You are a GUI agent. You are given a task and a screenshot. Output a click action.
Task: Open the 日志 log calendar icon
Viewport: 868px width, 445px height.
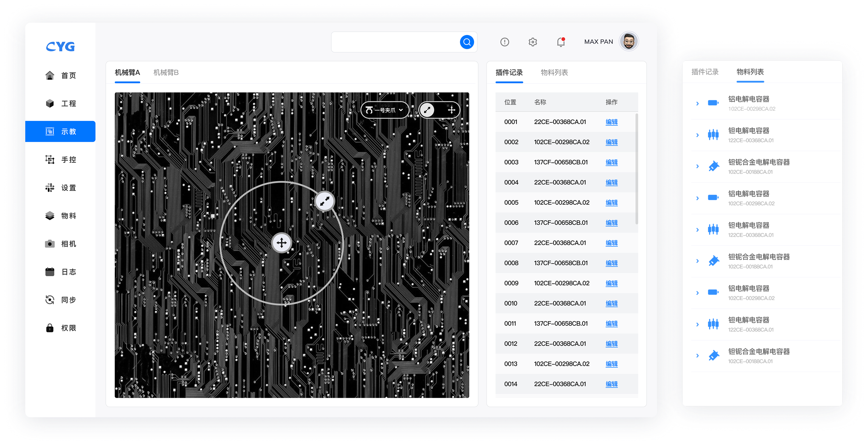coord(50,272)
